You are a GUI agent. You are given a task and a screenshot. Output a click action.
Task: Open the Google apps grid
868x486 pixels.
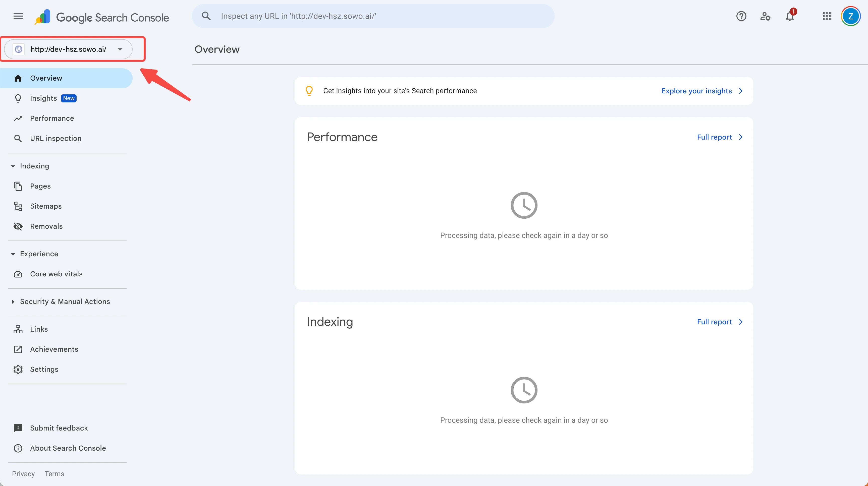coord(827,16)
